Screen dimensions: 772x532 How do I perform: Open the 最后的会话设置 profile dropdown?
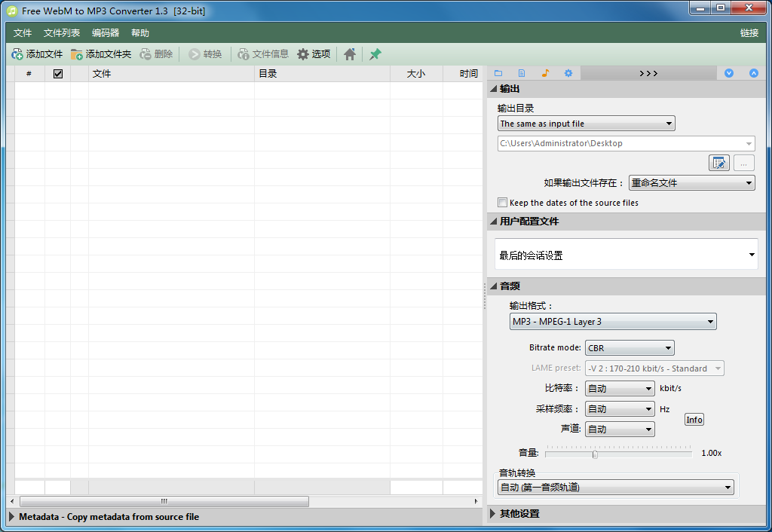(626, 255)
